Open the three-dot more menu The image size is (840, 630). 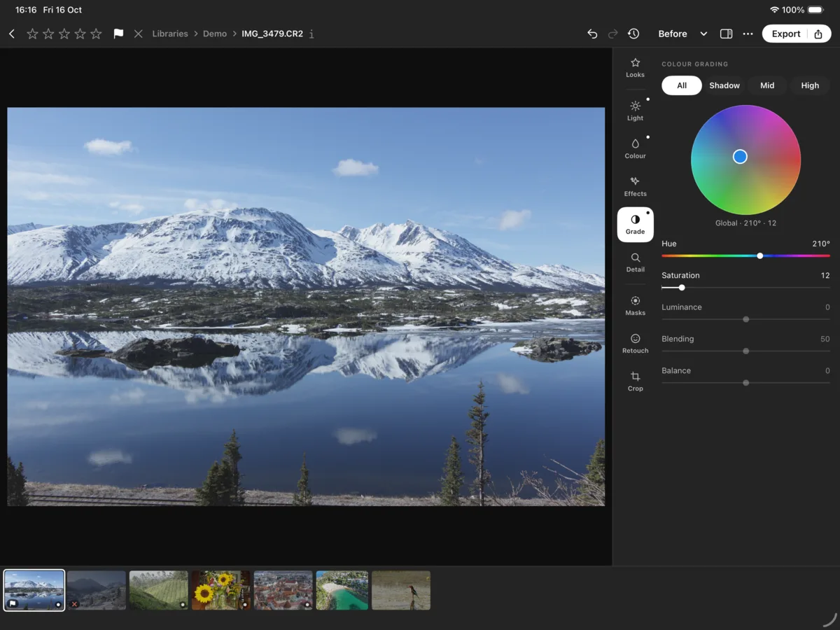[x=748, y=34]
